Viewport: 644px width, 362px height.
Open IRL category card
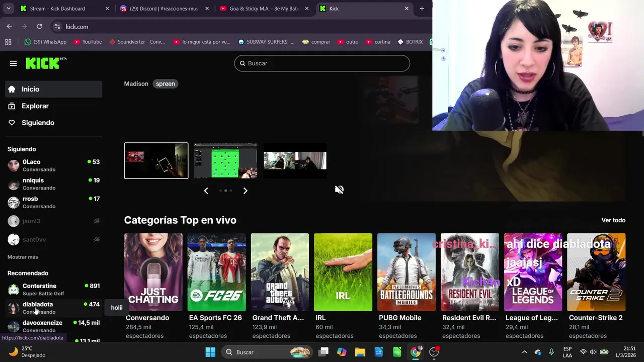(x=343, y=272)
